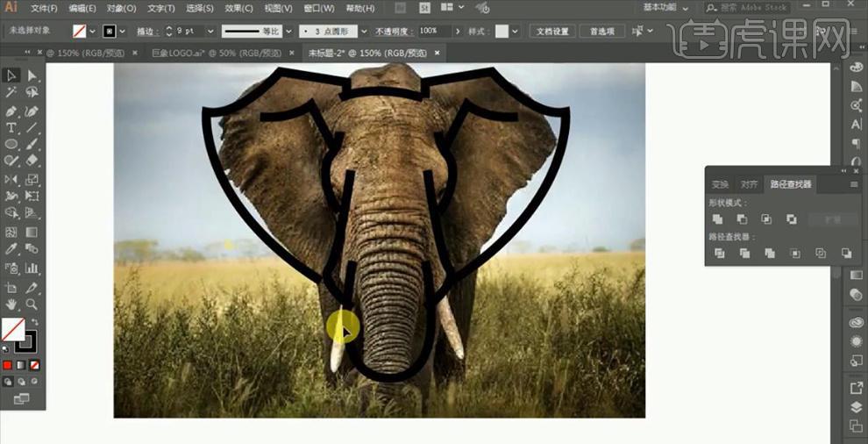This screenshot has width=868, height=444.
Task: Open arrange documents dropdown in menu bar
Action: pos(452,8)
